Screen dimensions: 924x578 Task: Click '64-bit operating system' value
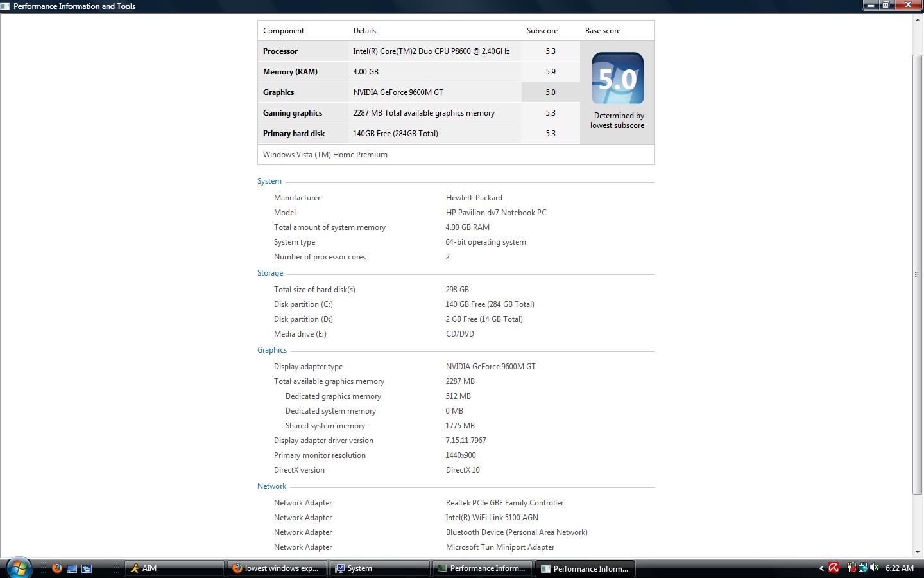point(486,242)
